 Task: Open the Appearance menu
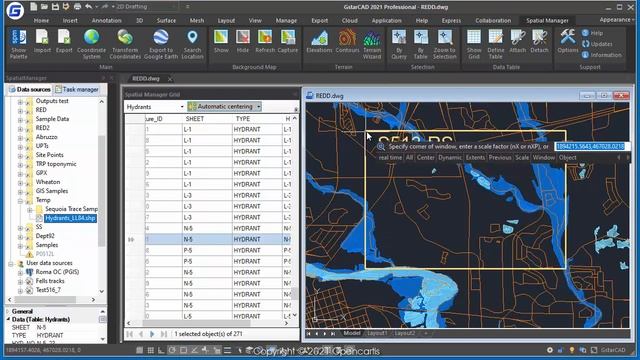point(616,20)
